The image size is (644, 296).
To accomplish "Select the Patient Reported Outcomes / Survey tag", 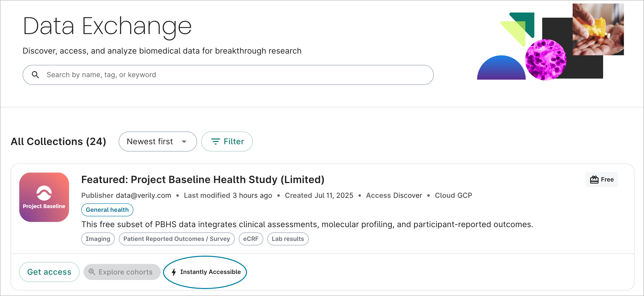I will coord(177,239).
